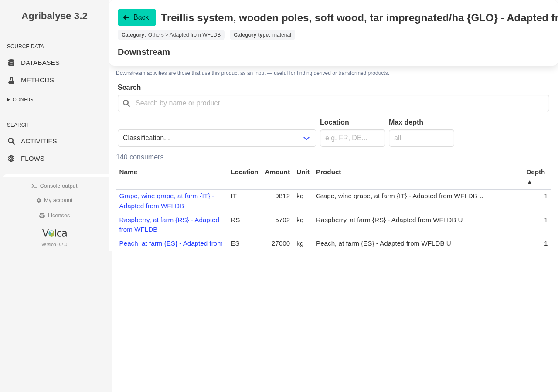Click the Amount column header
558x392 pixels.
pos(277,172)
